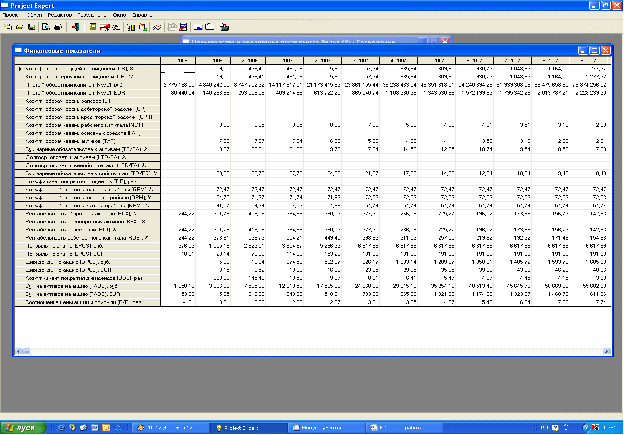The height and width of the screenshot is (435, 624).
Task: Click the last teal-red toolbar icon
Action: tap(225, 27)
